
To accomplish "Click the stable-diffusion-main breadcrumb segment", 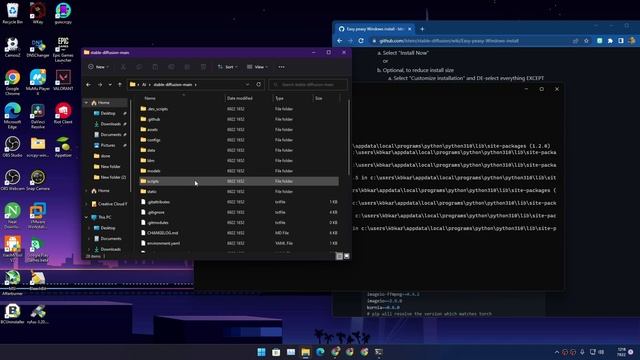I will [x=172, y=84].
